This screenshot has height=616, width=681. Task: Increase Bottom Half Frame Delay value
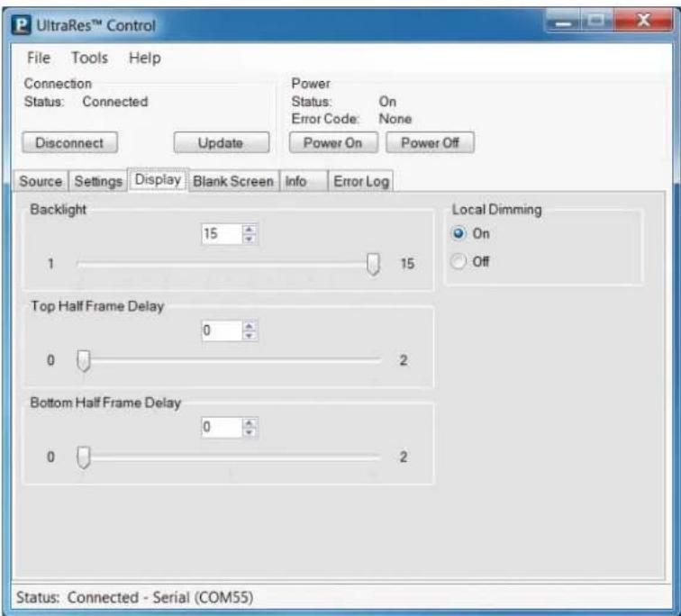pos(250,422)
